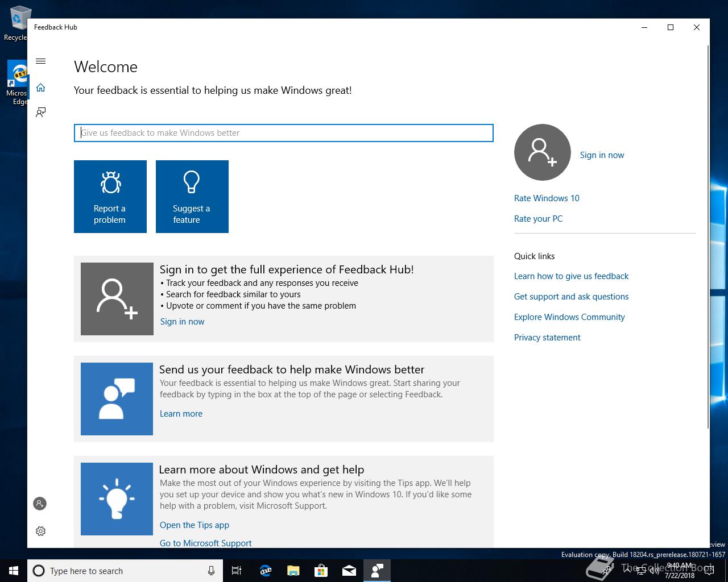
Task: Select the Recycle Bin desktop icon
Action: (17, 24)
